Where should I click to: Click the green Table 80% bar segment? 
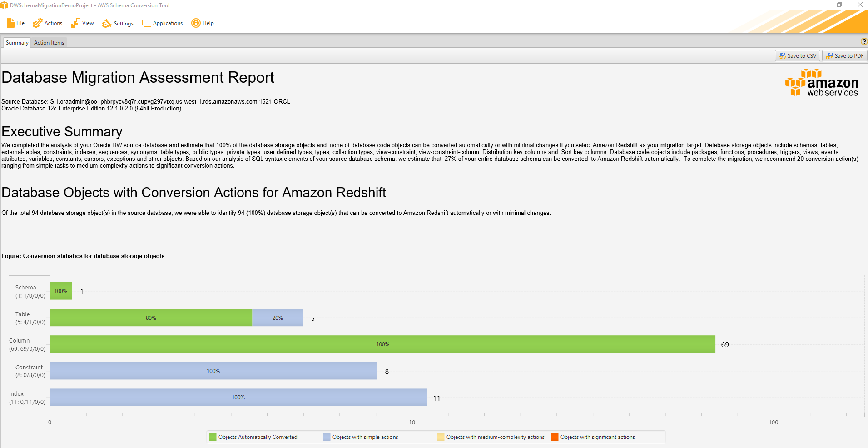pos(151,318)
